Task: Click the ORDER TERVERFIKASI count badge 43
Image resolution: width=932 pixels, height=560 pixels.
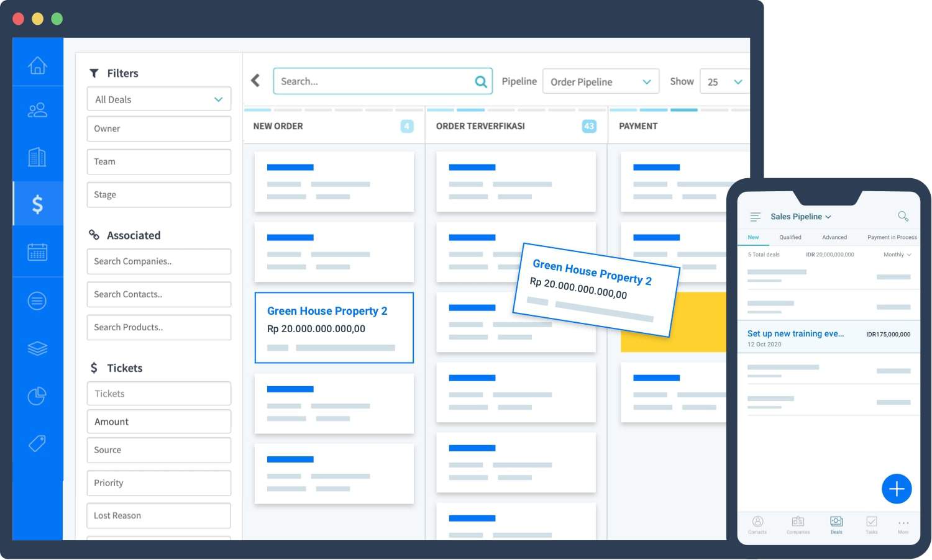Action: 589,126
